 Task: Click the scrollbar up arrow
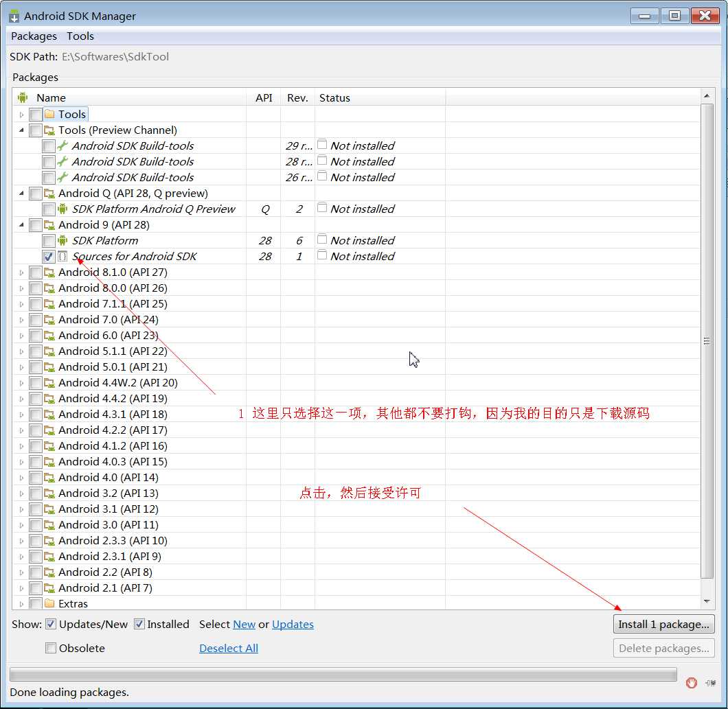(x=707, y=96)
